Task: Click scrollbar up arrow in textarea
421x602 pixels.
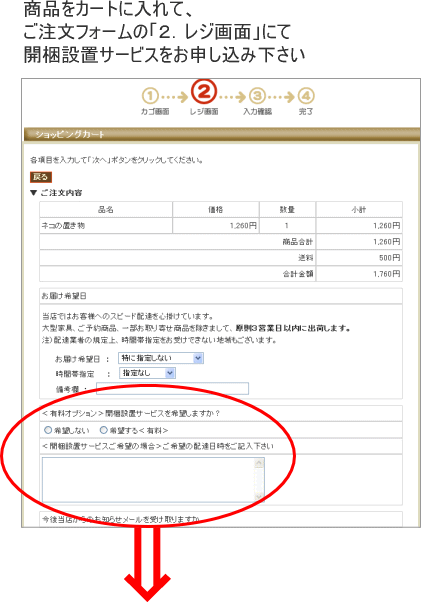Action: tap(259, 463)
